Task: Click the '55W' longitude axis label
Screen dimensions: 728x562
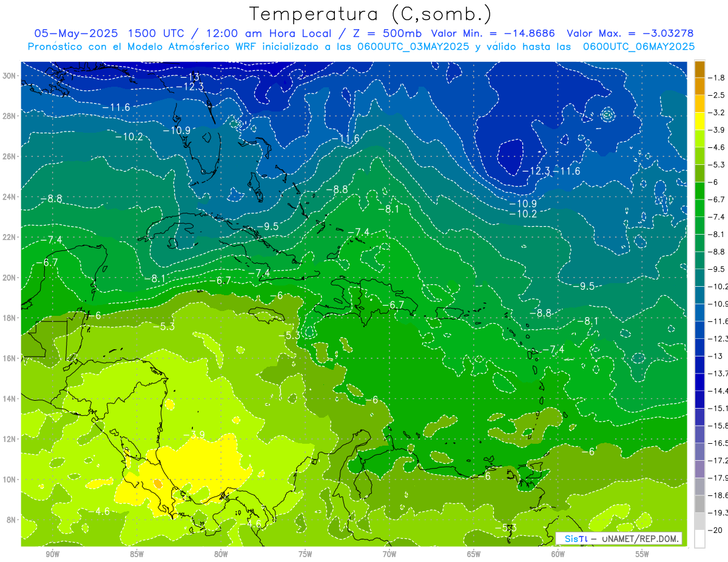Action: coord(642,554)
